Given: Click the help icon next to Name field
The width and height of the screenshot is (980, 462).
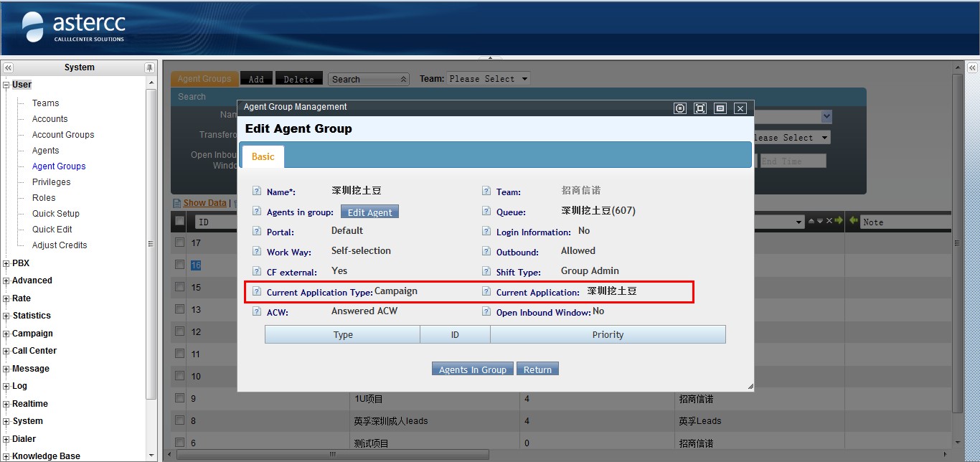Looking at the screenshot, I should pyautogui.click(x=257, y=192).
